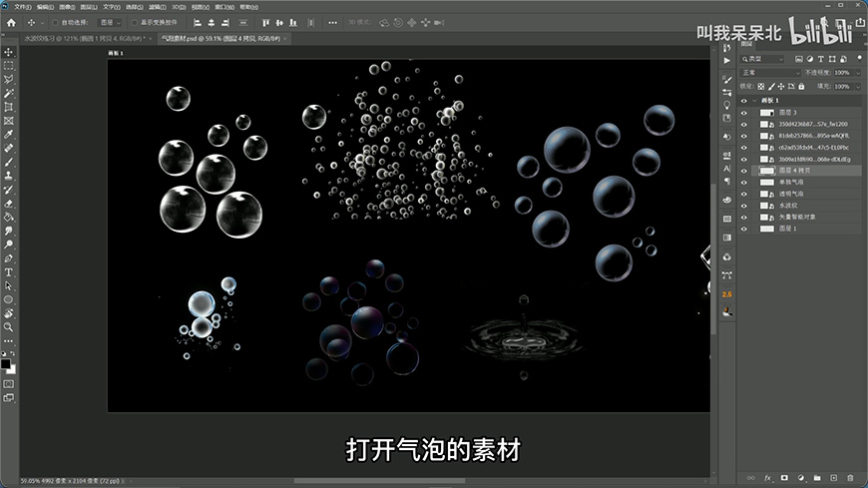Image resolution: width=868 pixels, height=488 pixels.
Task: Click the 图层 3 layer thumbnail
Action: pyautogui.click(x=767, y=113)
